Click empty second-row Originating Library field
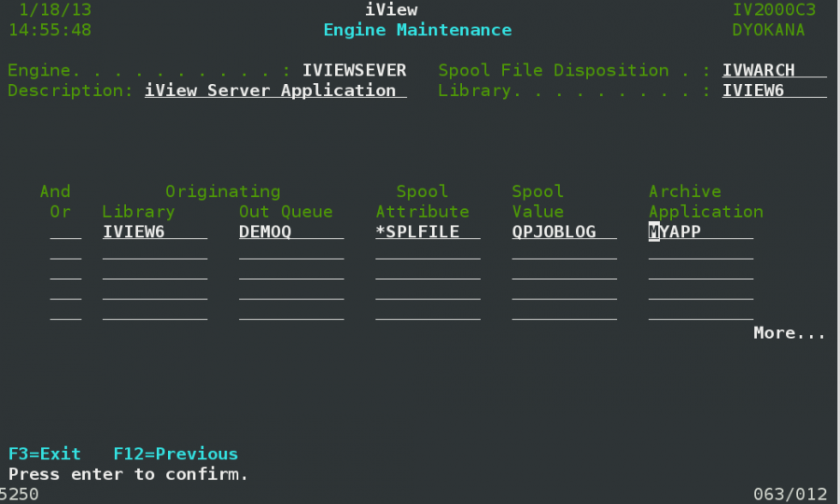840x504 pixels. (155, 253)
